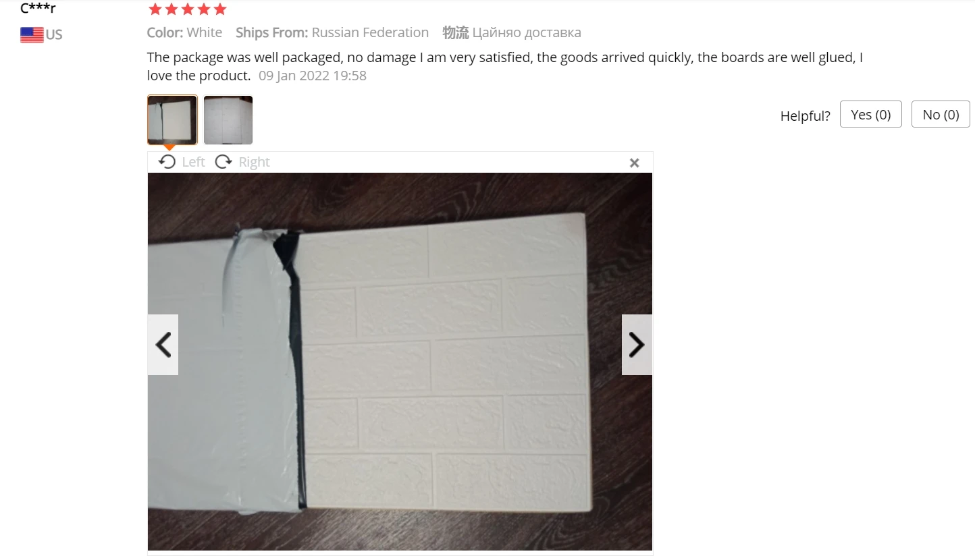Rotate image right using clockwise arrow icon
The width and height of the screenshot is (975, 560).
[223, 162]
